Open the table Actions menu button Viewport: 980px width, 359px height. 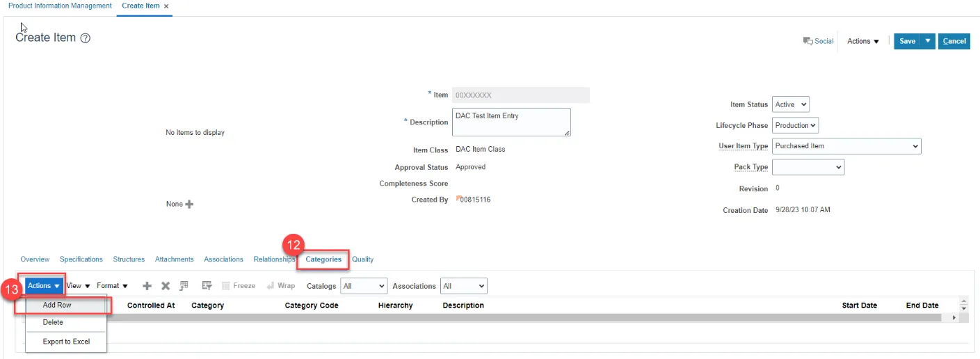coord(43,286)
